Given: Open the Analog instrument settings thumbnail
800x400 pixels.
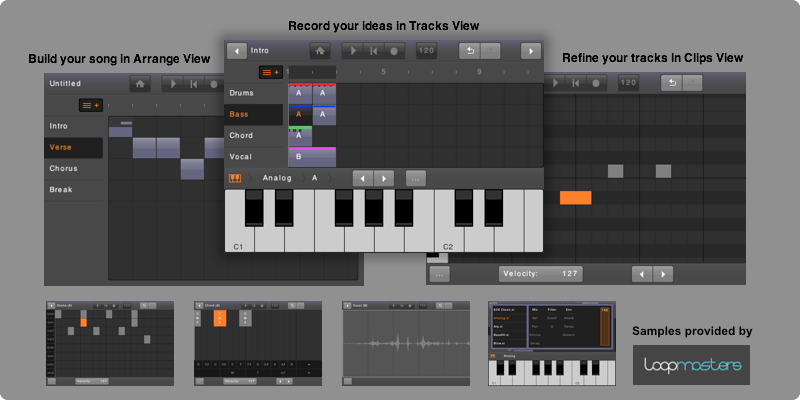Looking at the screenshot, I should [552, 343].
